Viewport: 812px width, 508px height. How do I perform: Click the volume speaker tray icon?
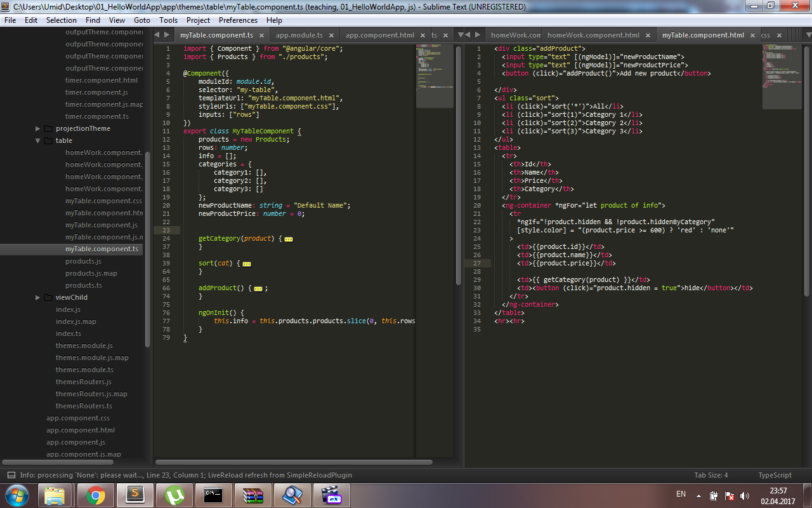745,495
